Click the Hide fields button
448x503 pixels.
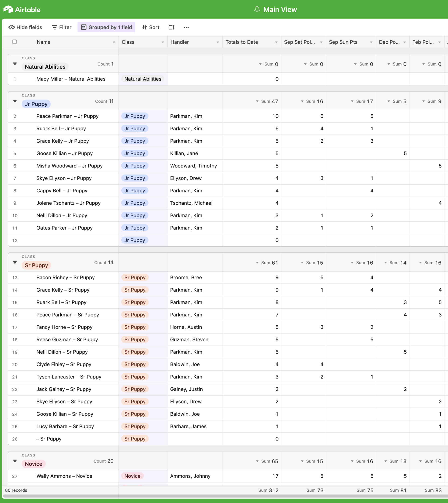(25, 27)
